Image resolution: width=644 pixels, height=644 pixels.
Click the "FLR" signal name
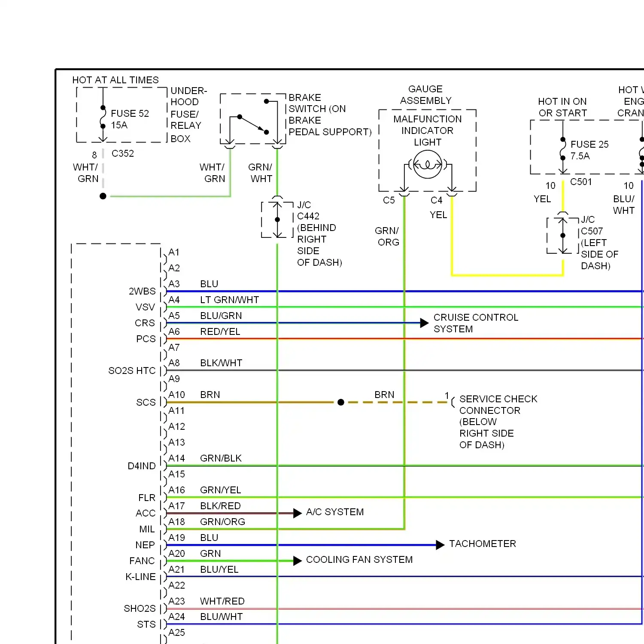[147, 498]
